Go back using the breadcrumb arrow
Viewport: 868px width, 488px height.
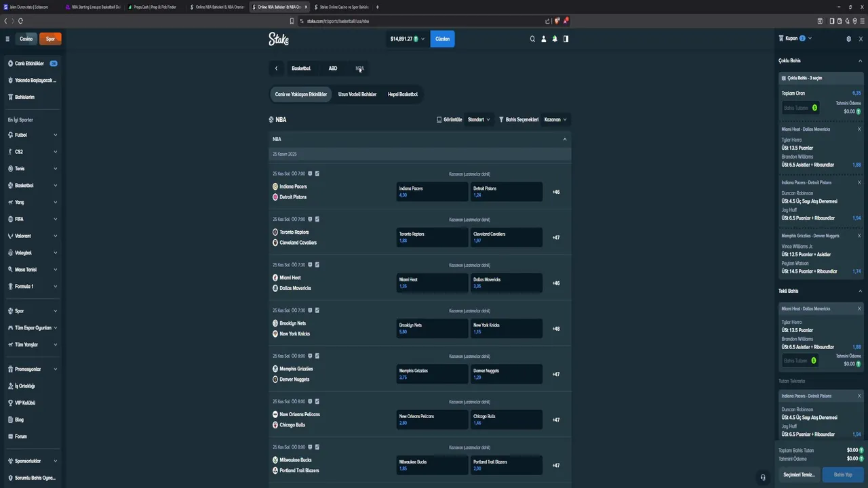coord(276,68)
